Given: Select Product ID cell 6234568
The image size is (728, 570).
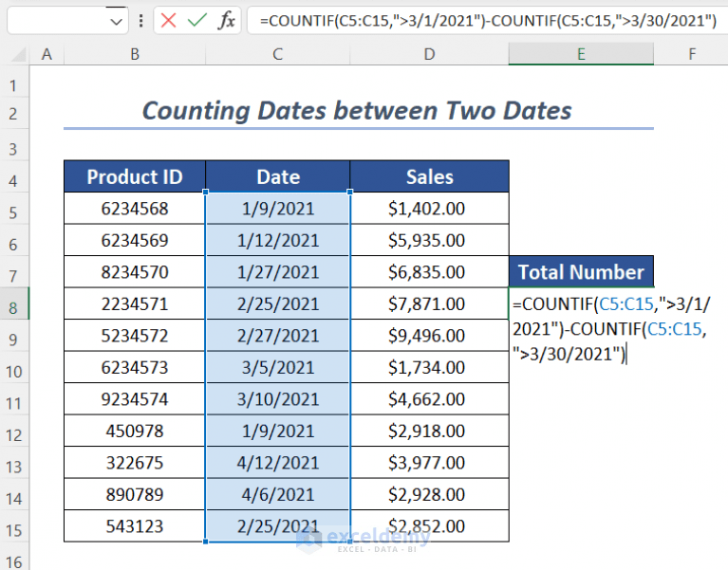Looking at the screenshot, I should click(x=135, y=209).
